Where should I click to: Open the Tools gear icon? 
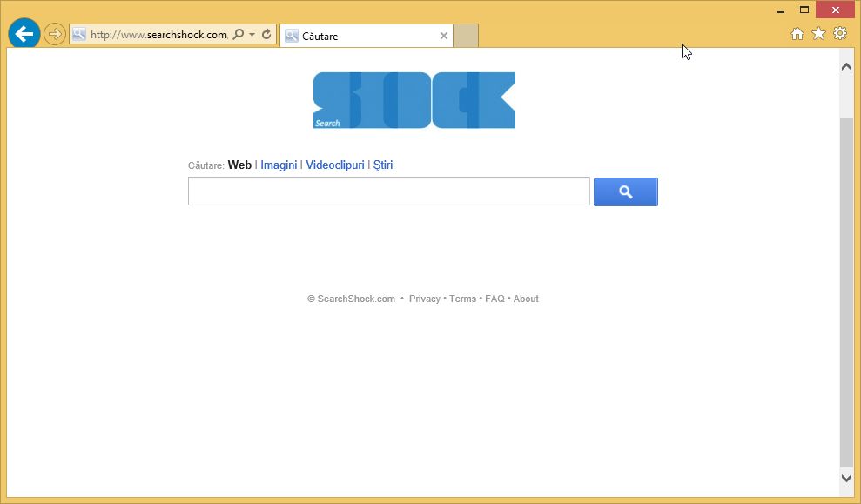click(840, 33)
